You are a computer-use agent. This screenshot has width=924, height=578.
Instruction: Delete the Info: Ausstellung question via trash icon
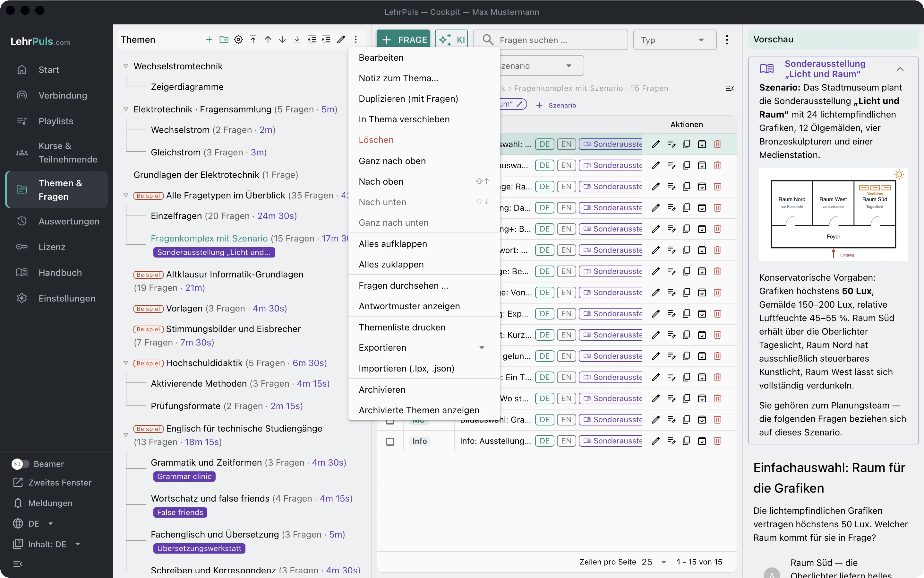(717, 441)
